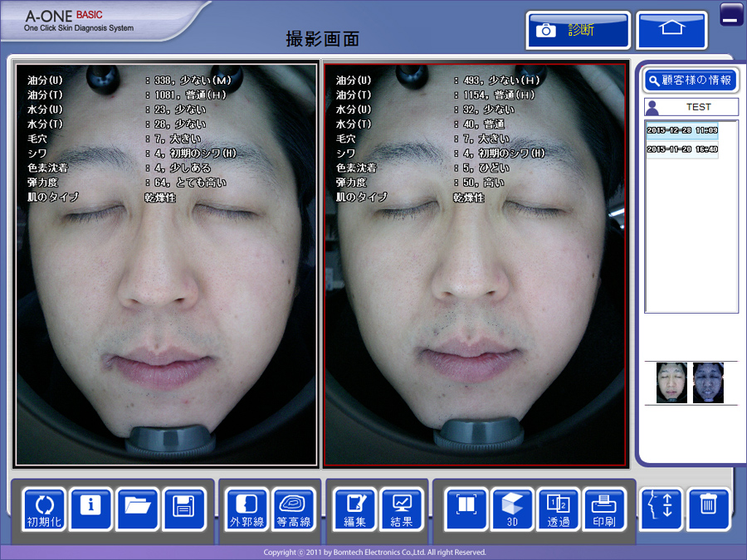Screen dimensions: 747x560
Task: Open 結果 (results) view
Action: point(403,509)
